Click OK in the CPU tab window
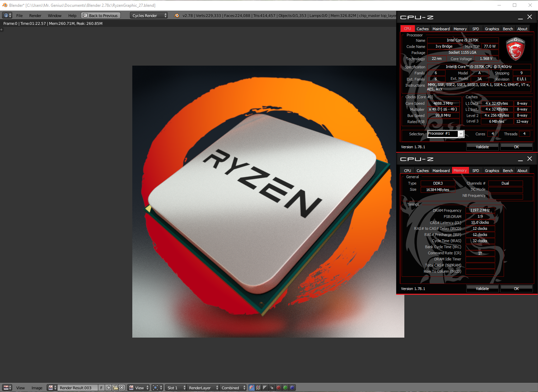Viewport: 538px width, 392px height. (x=516, y=147)
